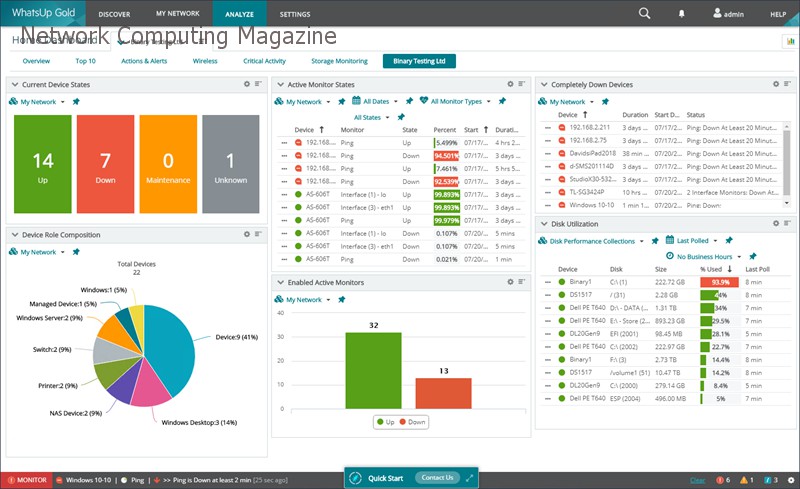
Task: Open the DISCOVER menu
Action: click(114, 14)
